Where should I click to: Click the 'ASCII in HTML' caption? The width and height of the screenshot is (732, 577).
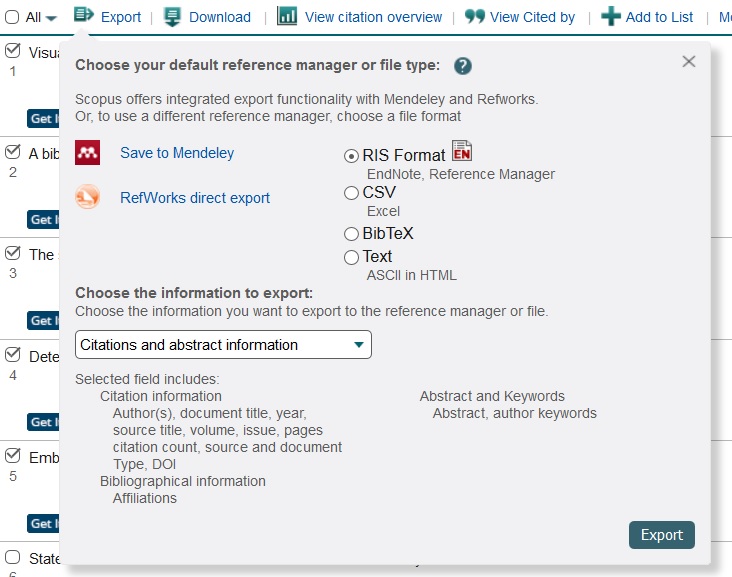click(411, 275)
